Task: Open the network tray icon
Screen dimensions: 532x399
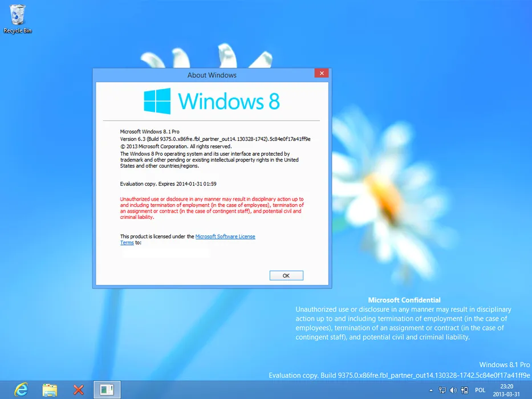Action: 442,390
